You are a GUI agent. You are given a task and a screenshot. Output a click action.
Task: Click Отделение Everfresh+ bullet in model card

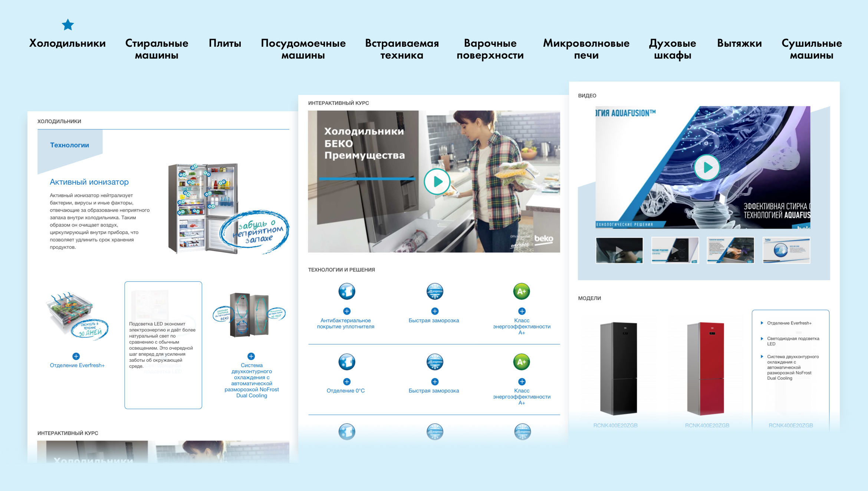tap(789, 323)
